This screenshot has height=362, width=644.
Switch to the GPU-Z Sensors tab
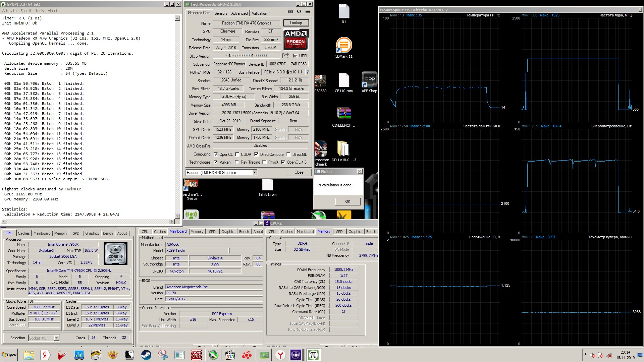[x=221, y=13]
